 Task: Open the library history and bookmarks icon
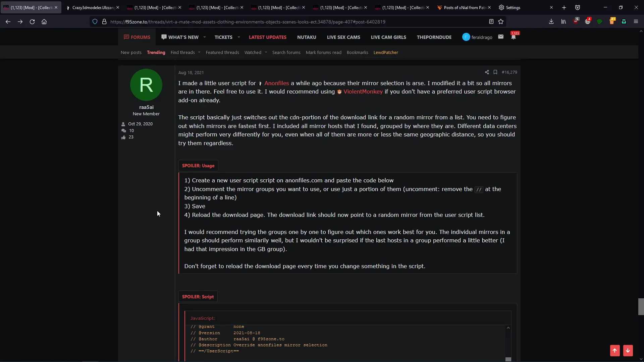(563, 22)
